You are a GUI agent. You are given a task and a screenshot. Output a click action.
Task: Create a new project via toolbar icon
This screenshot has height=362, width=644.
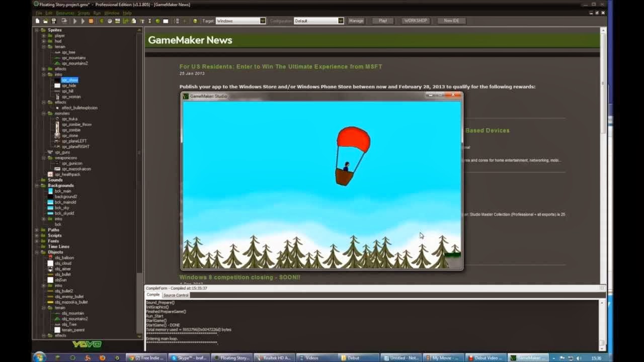tap(37, 21)
